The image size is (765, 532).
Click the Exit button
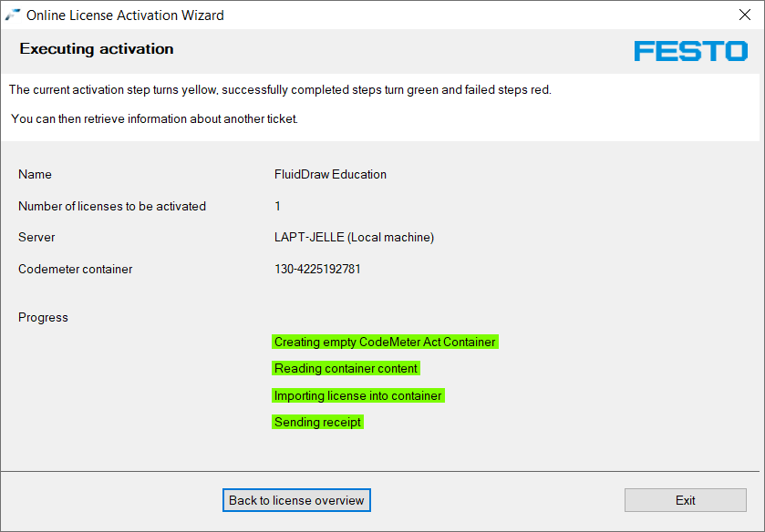click(686, 500)
